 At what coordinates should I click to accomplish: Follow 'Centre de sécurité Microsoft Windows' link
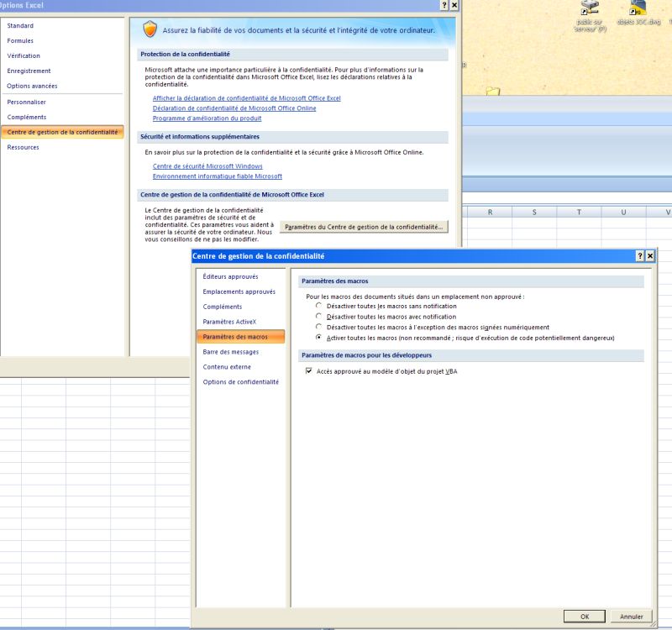(207, 165)
